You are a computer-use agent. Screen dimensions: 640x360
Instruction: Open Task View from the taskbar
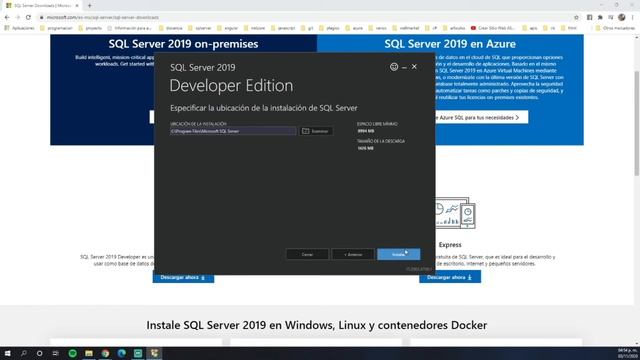(x=56, y=353)
